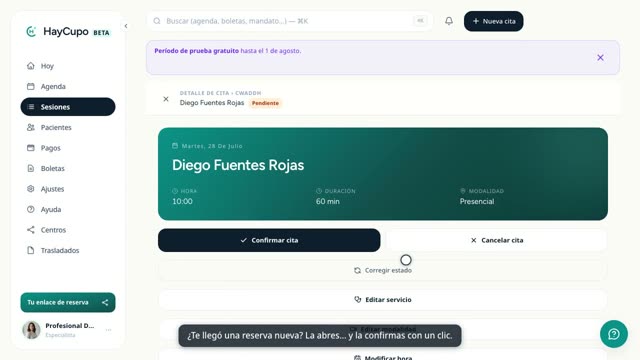Click the Centros share-nodes icon
Viewport: 640px width, 360px height.
click(x=31, y=230)
